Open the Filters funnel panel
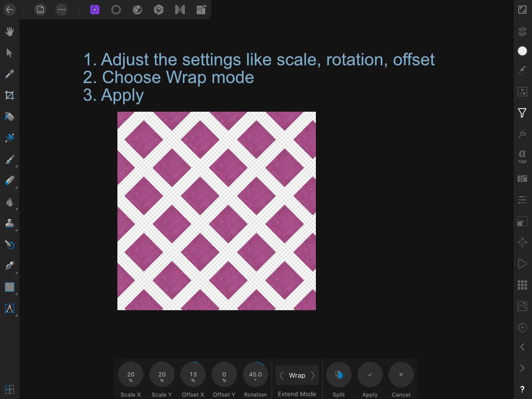This screenshot has height=399, width=532. point(522,113)
